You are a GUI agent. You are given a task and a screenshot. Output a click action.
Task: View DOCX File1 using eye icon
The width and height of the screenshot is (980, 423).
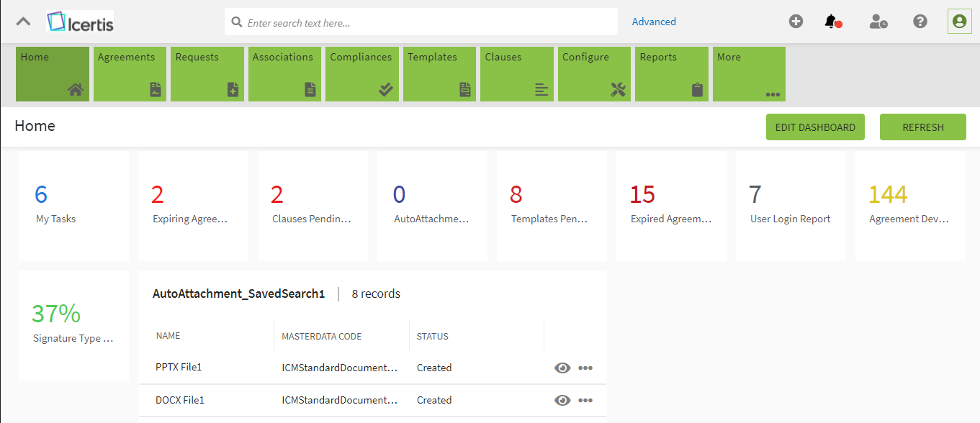point(562,400)
